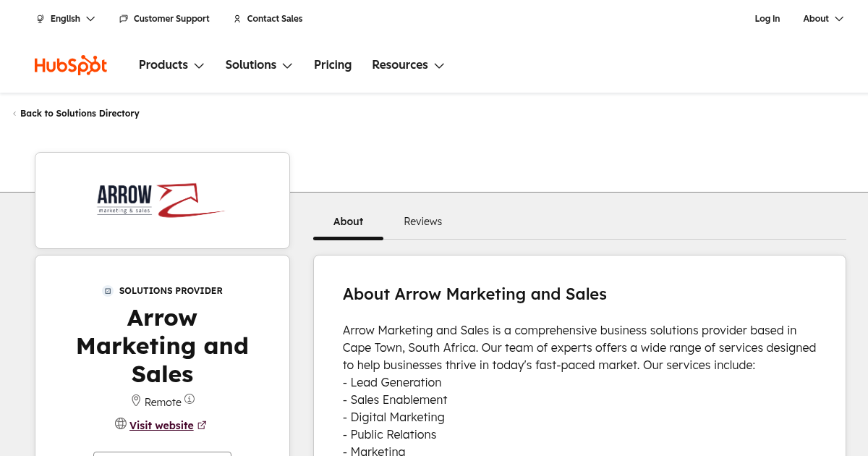The image size is (868, 456).
Task: Select the About tab
Action: (x=348, y=221)
